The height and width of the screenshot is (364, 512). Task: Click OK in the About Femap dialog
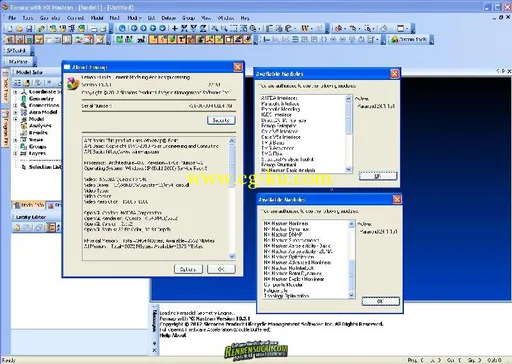(x=221, y=269)
